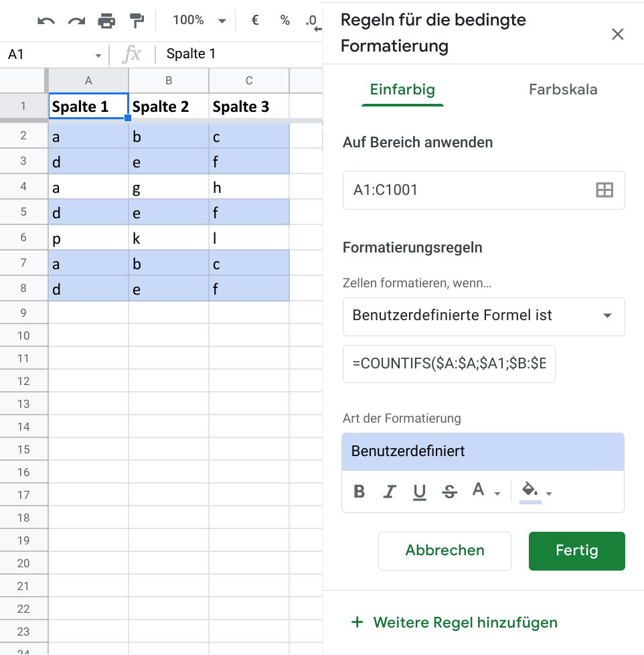Image resolution: width=644 pixels, height=655 pixels.
Task: Click Weitere Regel hinzufügen
Action: coord(455,622)
